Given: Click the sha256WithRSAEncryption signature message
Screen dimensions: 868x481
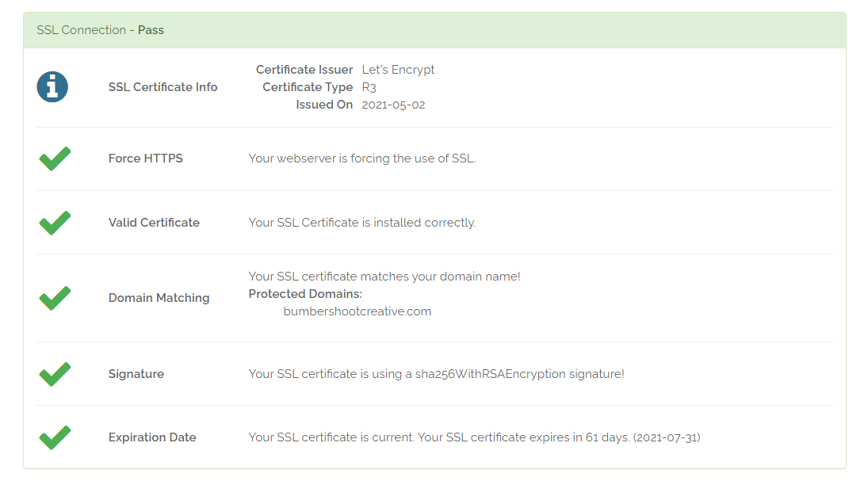Looking at the screenshot, I should click(x=436, y=374).
